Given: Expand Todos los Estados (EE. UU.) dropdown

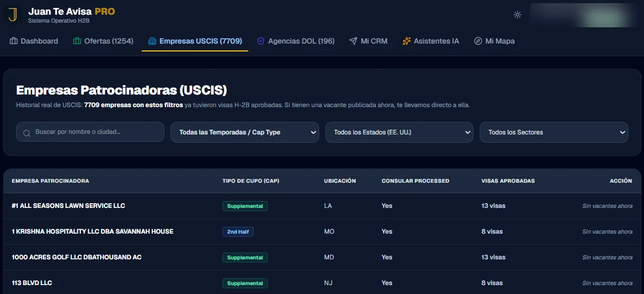Looking at the screenshot, I should pos(399,132).
